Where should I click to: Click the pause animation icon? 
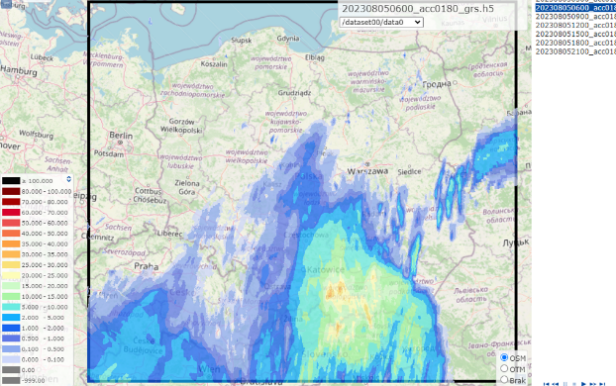point(565,384)
